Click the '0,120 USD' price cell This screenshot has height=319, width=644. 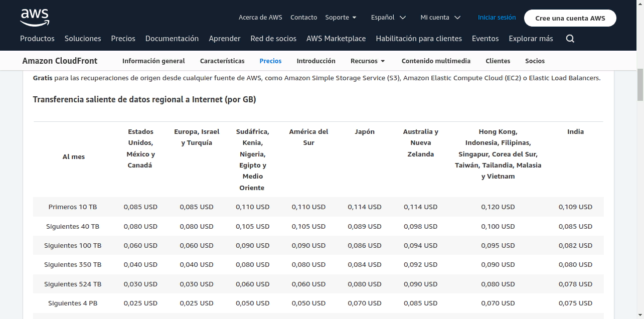(498, 207)
